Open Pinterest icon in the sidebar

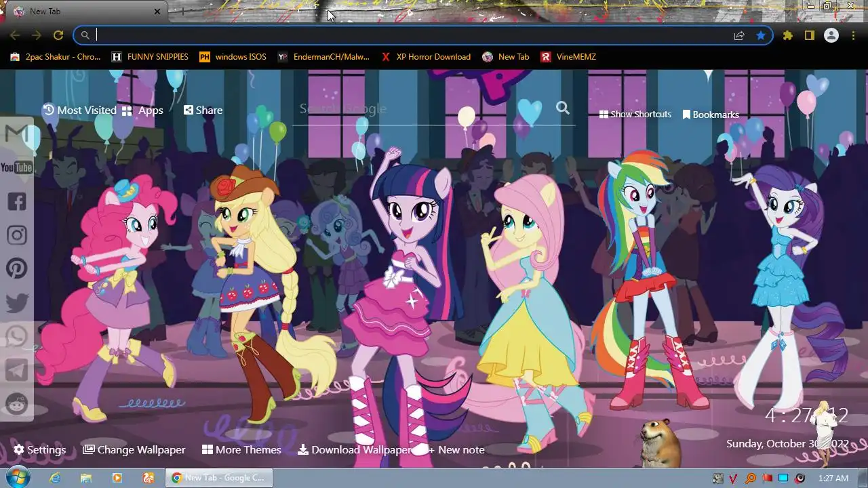pos(16,268)
